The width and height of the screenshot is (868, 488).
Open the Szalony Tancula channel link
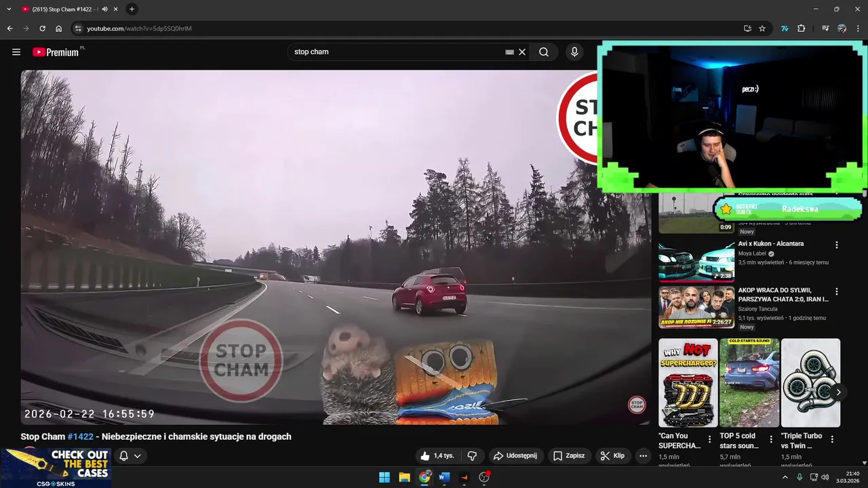pos(758,309)
